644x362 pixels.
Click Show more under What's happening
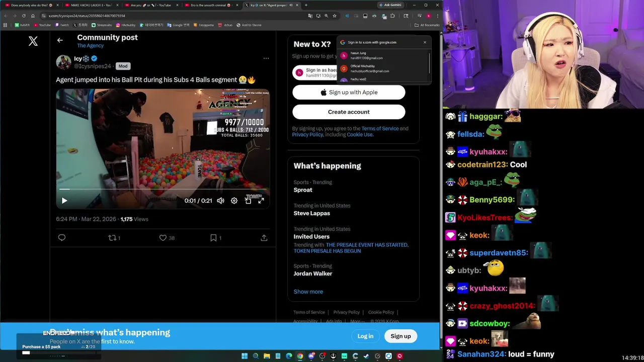[308, 292]
